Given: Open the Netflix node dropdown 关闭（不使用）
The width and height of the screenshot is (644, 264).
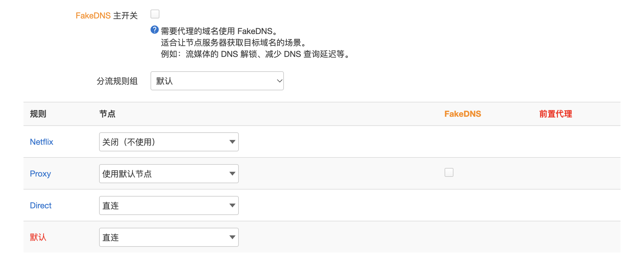Looking at the screenshot, I should pos(169,142).
